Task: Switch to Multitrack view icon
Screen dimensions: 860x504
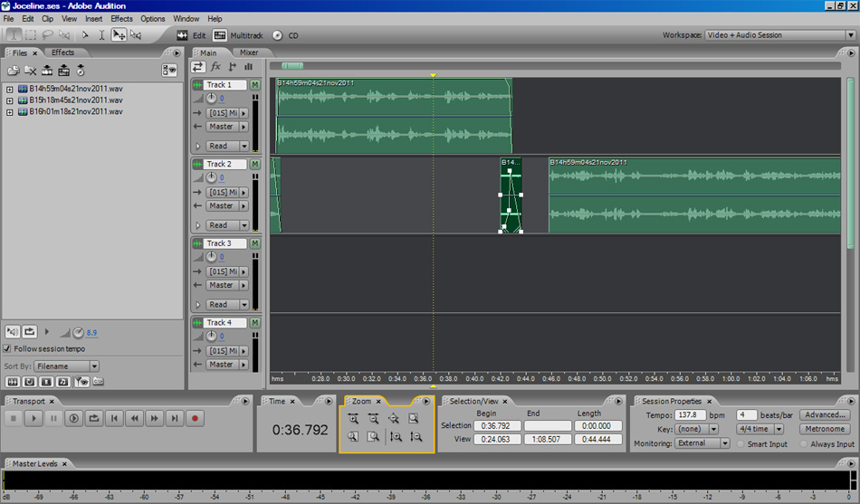Action: point(220,35)
